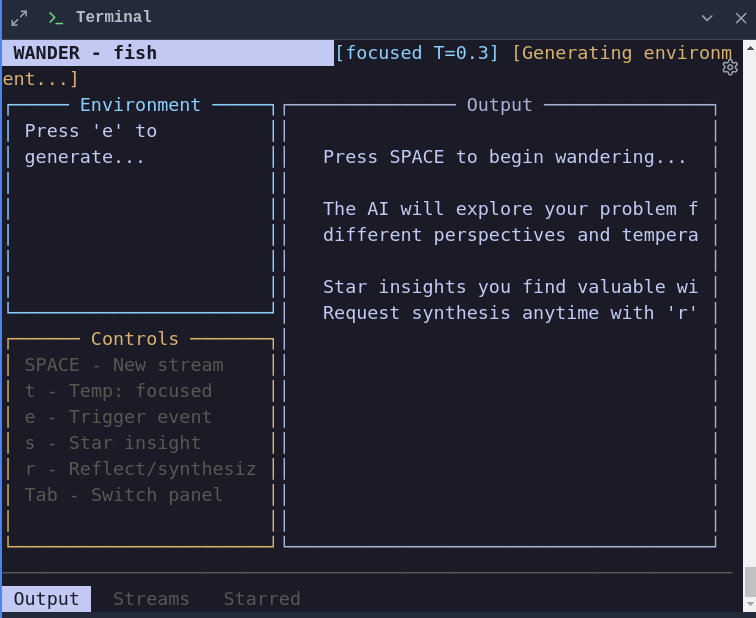
Task: Click the 'Terminal' title label
Action: tap(114, 17)
